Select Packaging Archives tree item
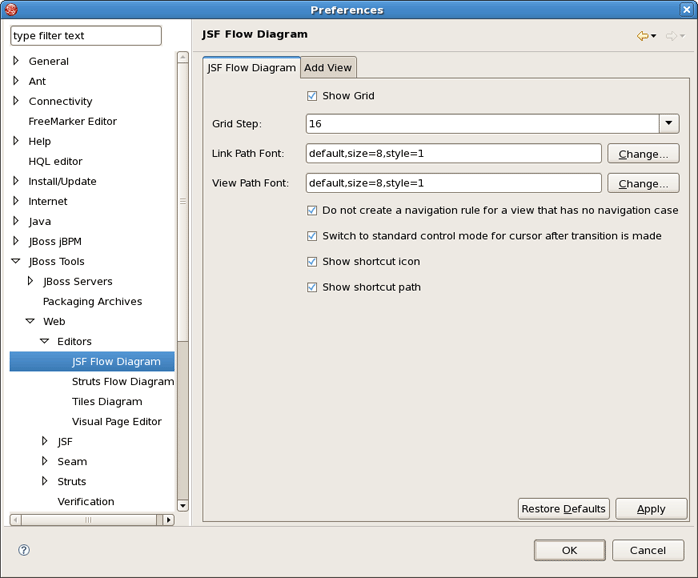This screenshot has width=698, height=578. [x=93, y=301]
